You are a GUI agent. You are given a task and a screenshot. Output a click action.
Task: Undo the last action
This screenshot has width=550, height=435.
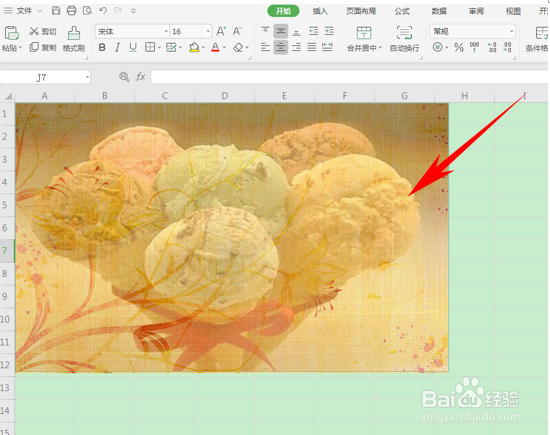[103, 11]
